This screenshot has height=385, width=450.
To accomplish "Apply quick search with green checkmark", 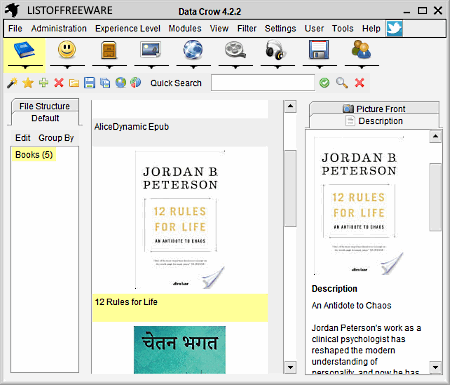I will 324,83.
